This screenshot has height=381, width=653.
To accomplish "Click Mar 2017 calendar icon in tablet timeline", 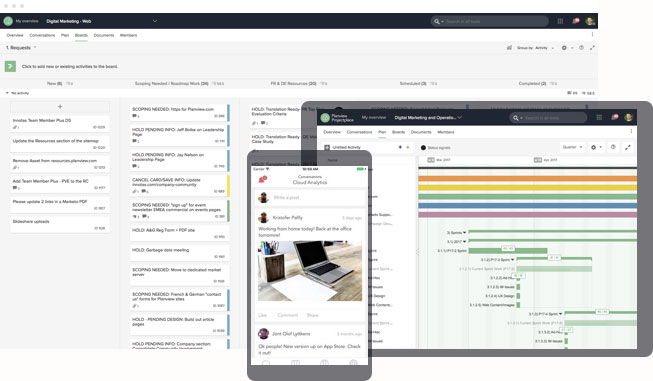I will (x=431, y=160).
